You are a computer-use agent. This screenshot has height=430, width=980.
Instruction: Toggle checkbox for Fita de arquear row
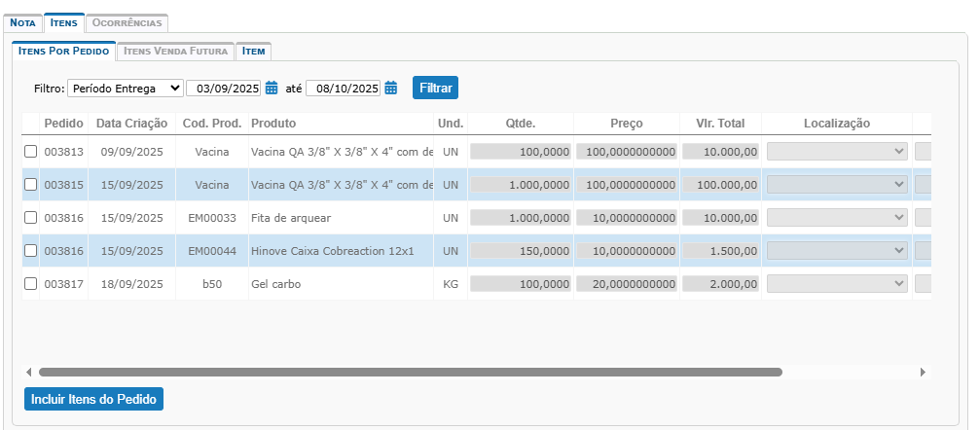tap(31, 217)
